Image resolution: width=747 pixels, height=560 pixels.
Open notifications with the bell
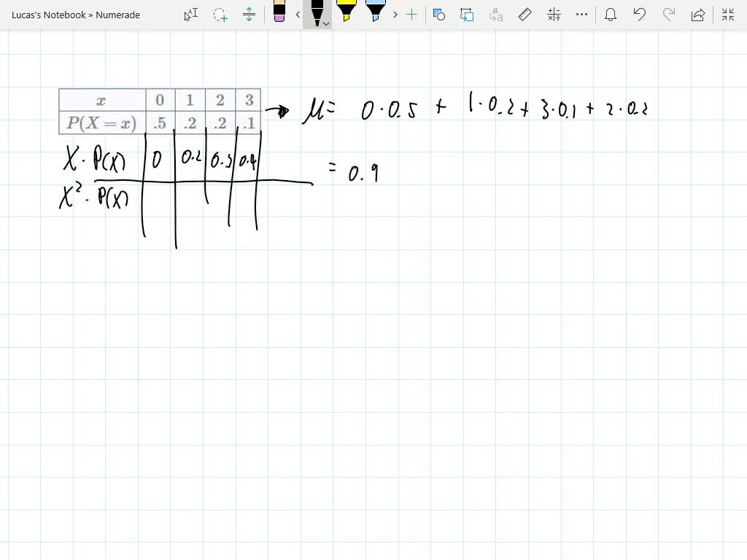(611, 15)
